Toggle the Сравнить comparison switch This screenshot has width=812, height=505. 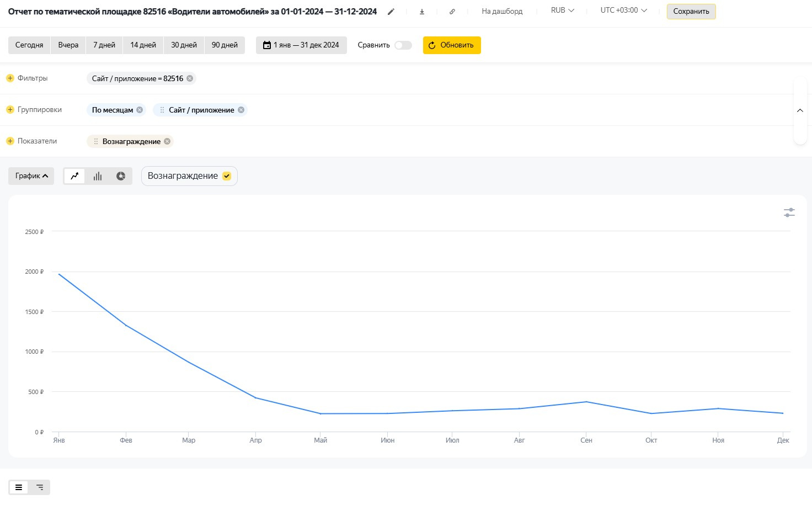[403, 45]
